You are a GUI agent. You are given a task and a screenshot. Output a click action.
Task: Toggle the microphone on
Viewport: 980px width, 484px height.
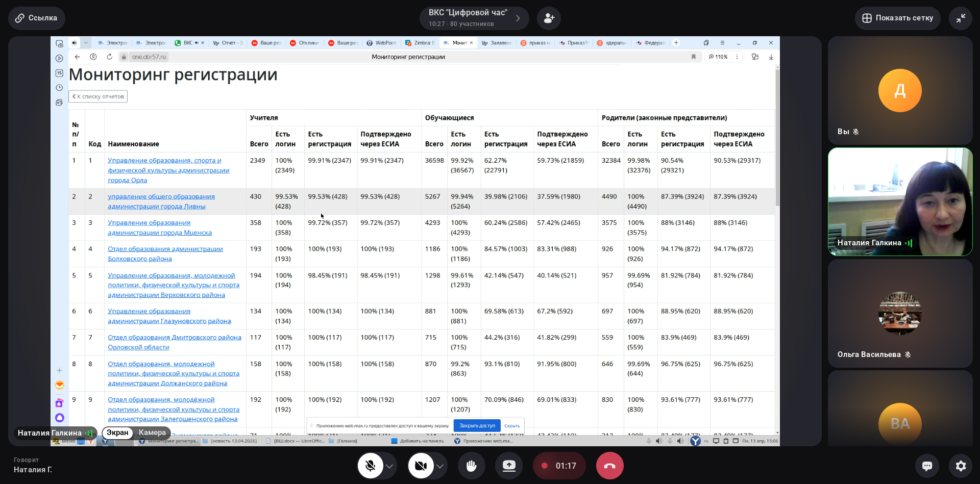(371, 466)
